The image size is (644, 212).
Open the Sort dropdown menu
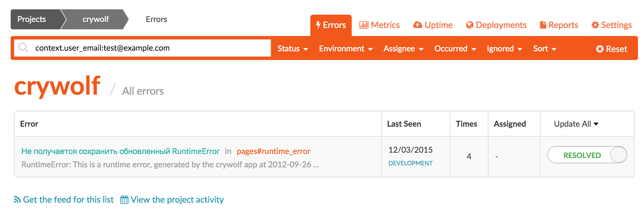coord(545,49)
